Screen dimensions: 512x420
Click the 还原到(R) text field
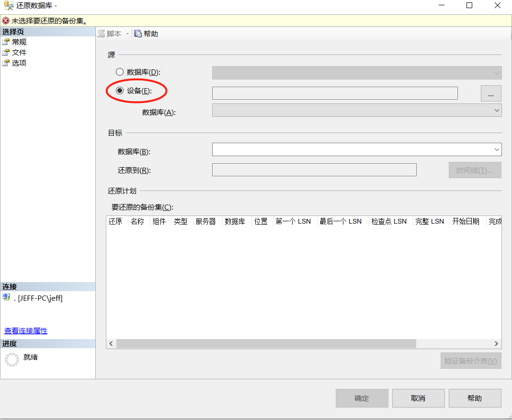click(x=314, y=170)
